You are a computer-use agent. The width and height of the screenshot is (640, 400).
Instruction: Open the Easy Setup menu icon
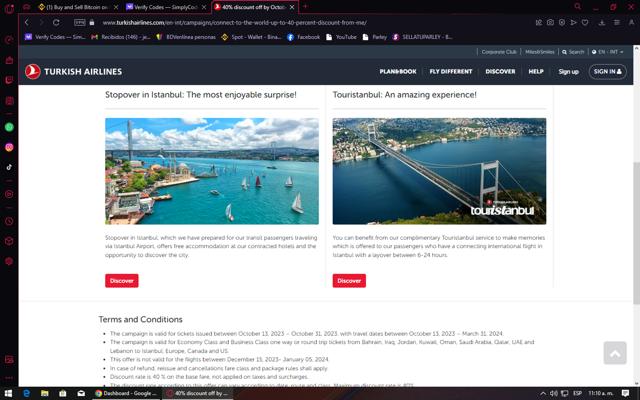pos(617,22)
